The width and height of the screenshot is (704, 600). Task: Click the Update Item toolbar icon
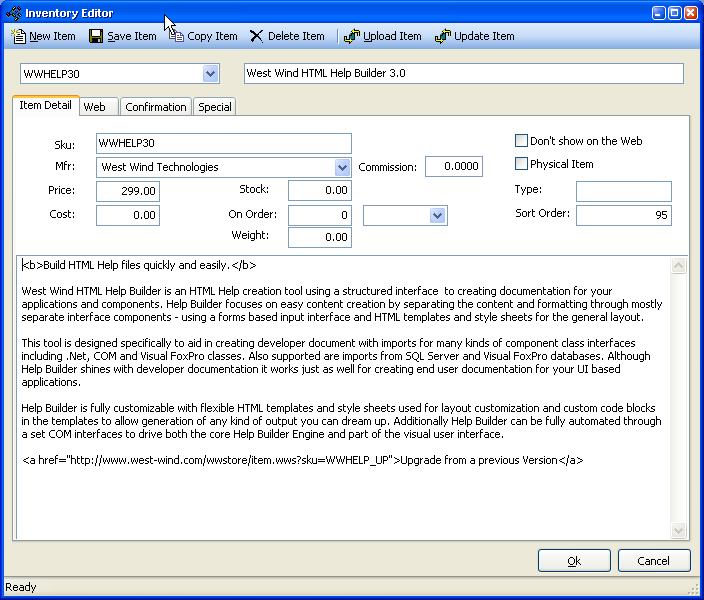coord(442,36)
